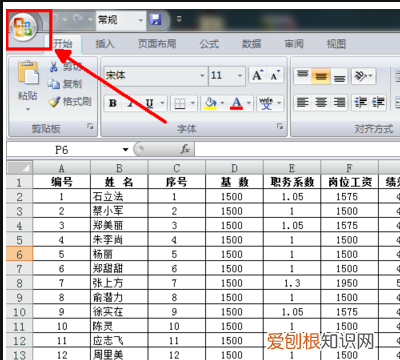Select the cell containing 郑美丽
This screenshot has height=360, width=400.
coord(119,225)
